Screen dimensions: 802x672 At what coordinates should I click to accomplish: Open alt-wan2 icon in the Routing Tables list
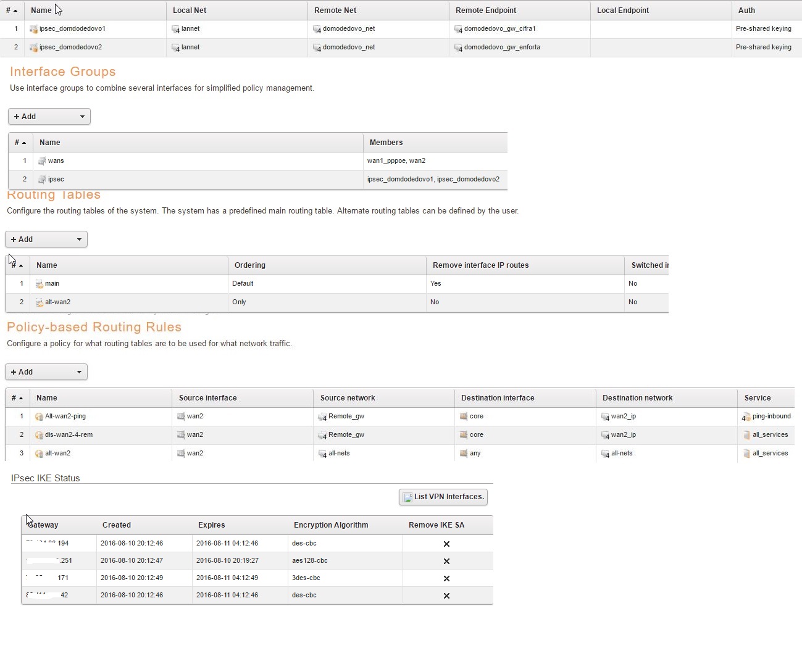(39, 302)
